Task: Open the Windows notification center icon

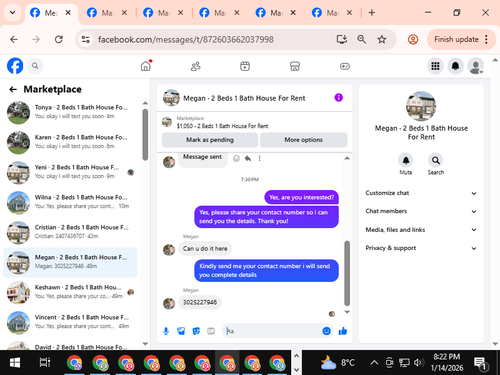Action: point(481,363)
